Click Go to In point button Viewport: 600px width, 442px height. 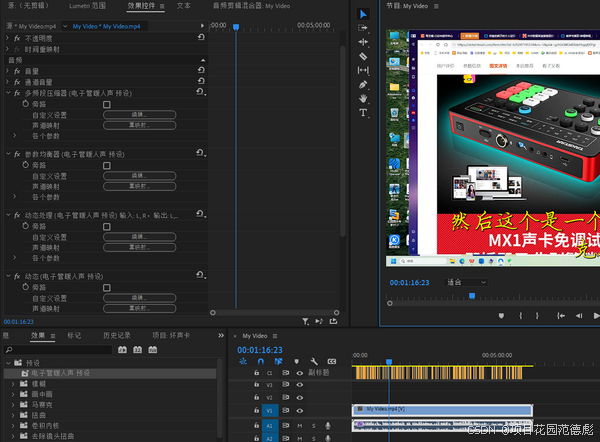pyautogui.click(x=561, y=316)
